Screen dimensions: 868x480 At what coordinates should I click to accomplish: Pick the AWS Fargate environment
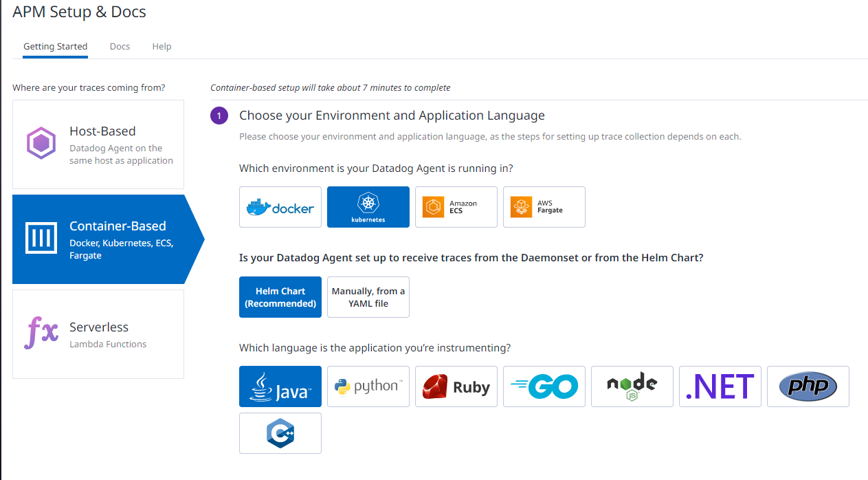(x=544, y=206)
